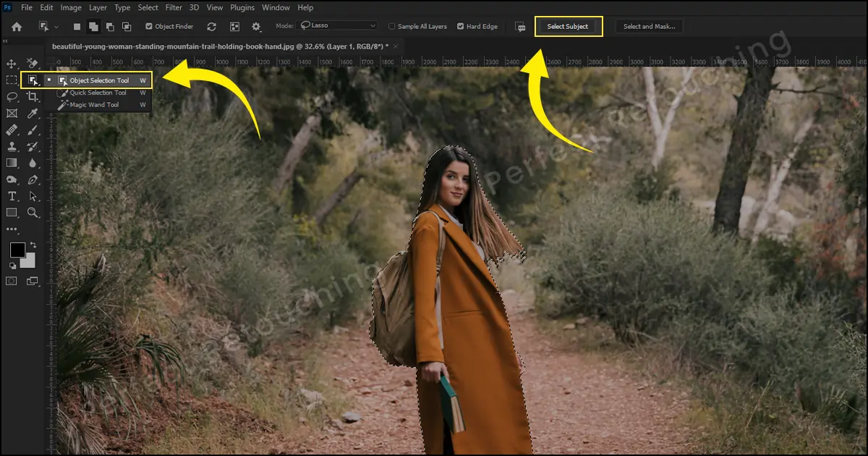Activate the Horizontal Type tool
This screenshot has width=868, height=456.
[x=12, y=196]
